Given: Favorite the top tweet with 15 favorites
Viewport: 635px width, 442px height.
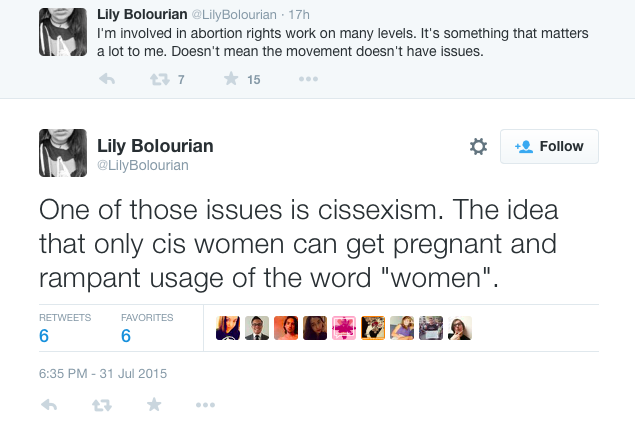Looking at the screenshot, I should click(230, 80).
